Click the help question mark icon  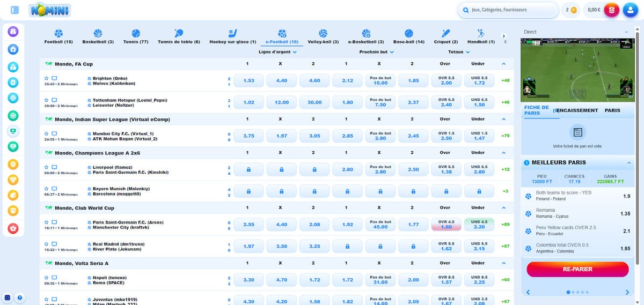[x=20, y=297]
